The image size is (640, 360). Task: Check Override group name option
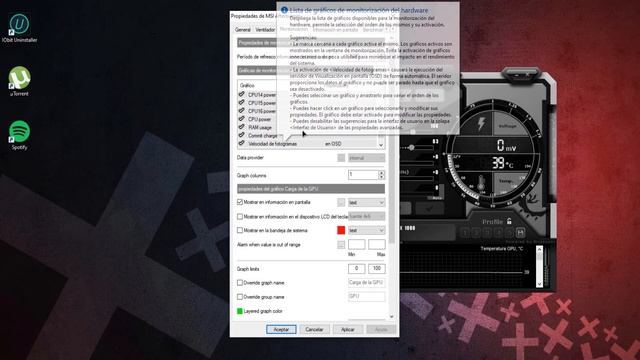click(x=240, y=297)
